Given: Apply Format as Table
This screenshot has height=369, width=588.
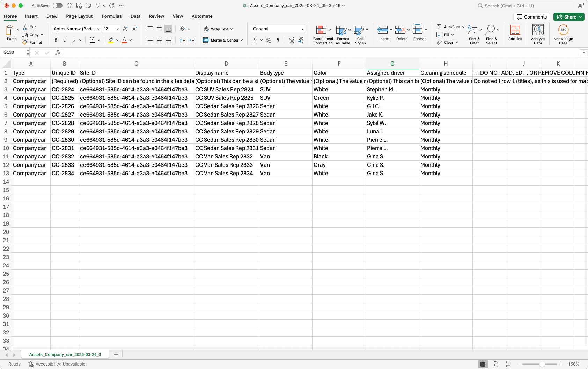Looking at the screenshot, I should tap(343, 34).
